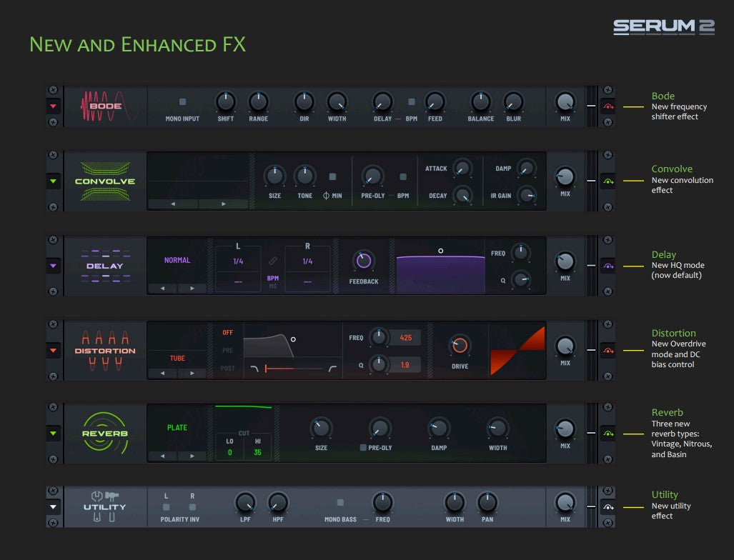Collapse the Reverb module with green arrow
Screen dimensions: 734x560
(x=54, y=434)
